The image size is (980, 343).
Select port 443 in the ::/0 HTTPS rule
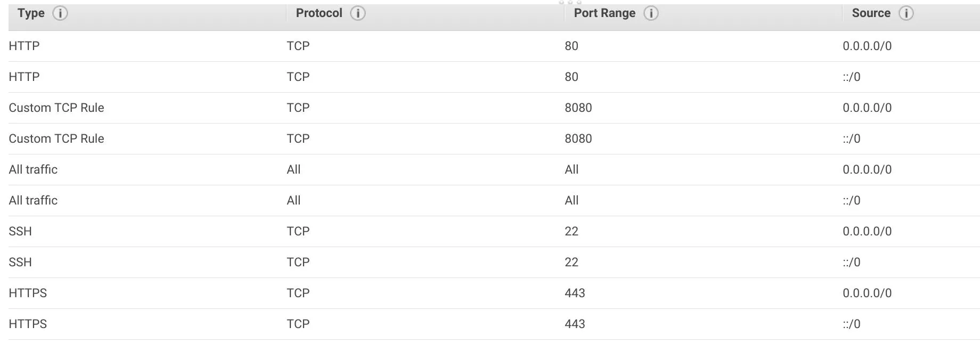tap(575, 324)
